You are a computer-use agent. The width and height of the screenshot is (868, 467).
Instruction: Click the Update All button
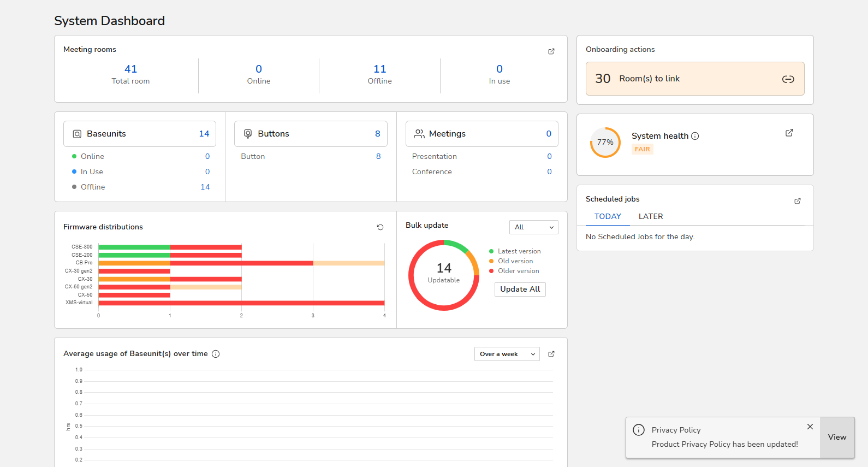[x=520, y=289]
